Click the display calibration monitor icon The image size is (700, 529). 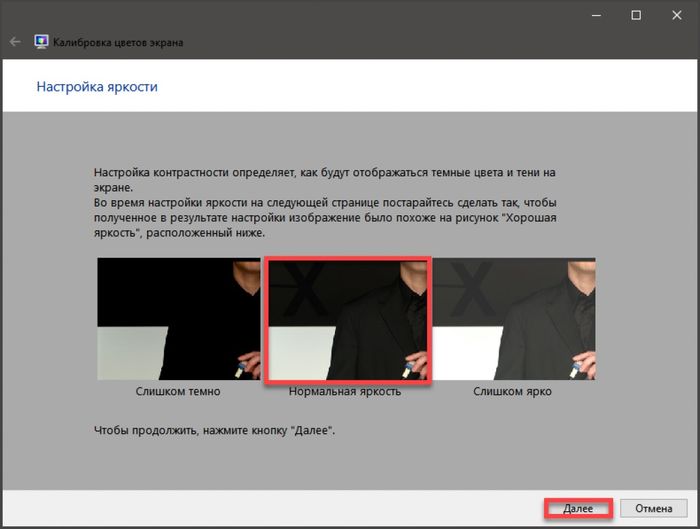click(x=42, y=43)
